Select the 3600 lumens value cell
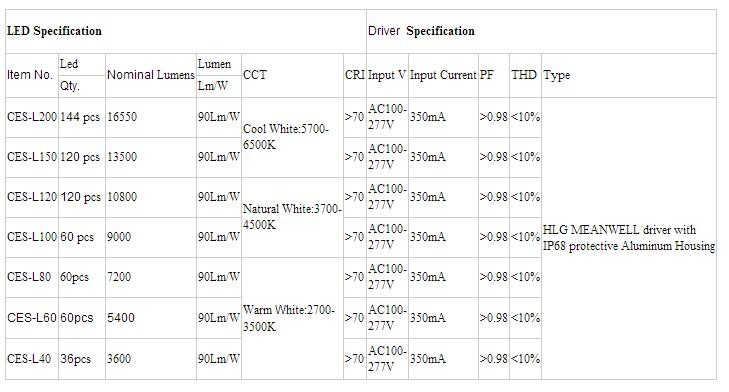 coord(151,359)
